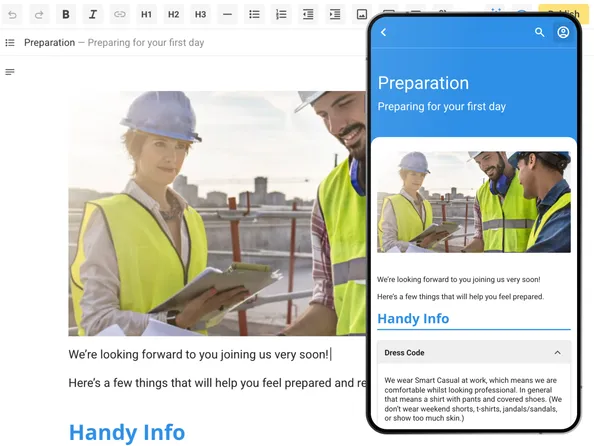The image size is (594, 446).
Task: Undo the last edit
Action: click(12, 15)
